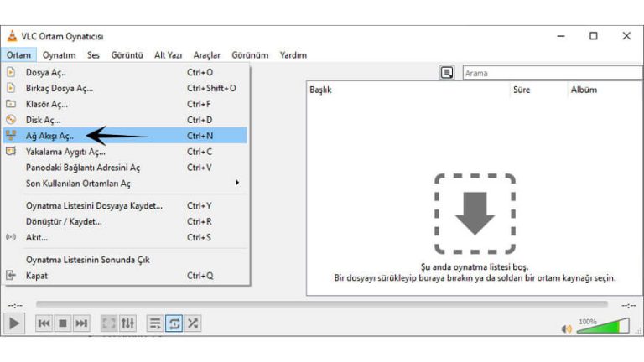Click the Dosya Aç file icon
This screenshot has height=362, width=644.
point(11,72)
